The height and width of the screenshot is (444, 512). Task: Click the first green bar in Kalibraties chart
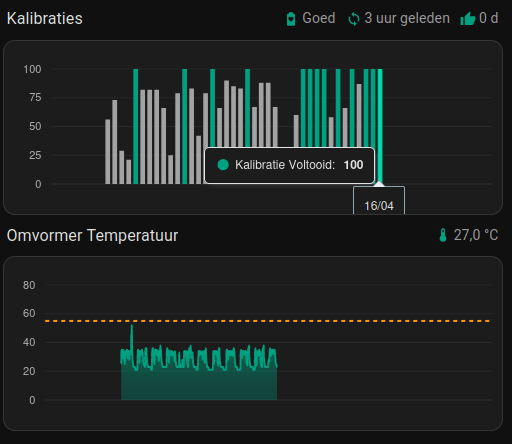[136, 126]
